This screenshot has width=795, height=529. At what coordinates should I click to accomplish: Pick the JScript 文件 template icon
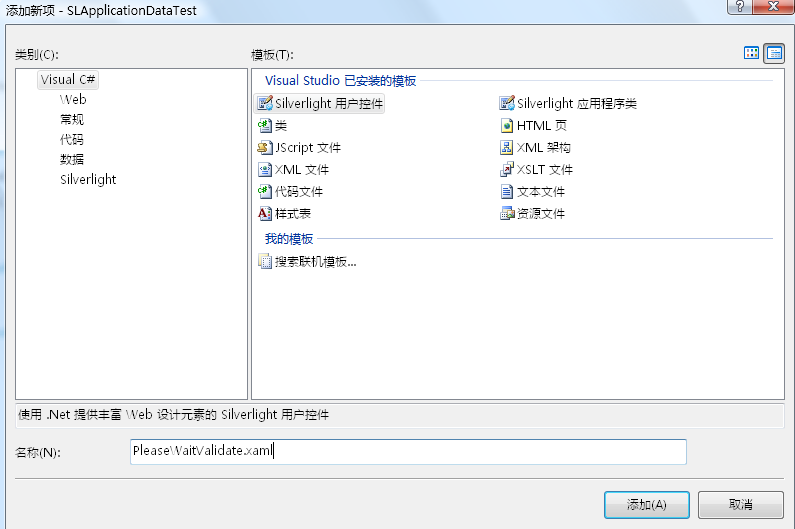[x=265, y=148]
